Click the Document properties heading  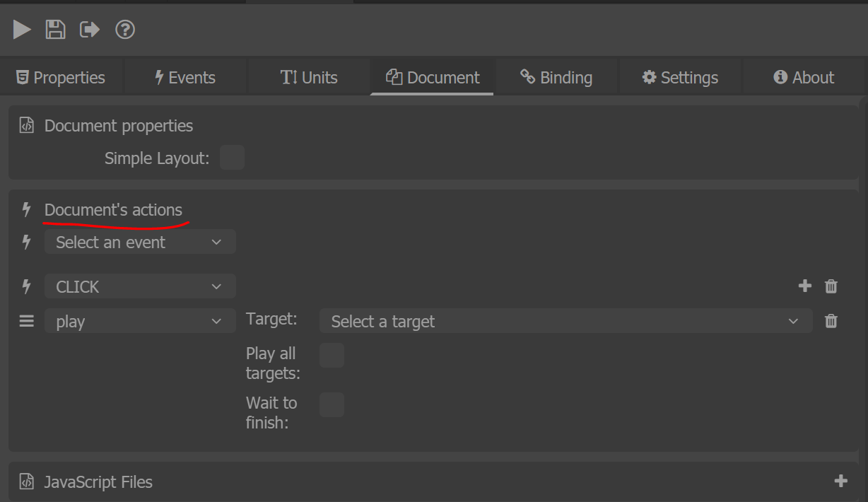[119, 126]
